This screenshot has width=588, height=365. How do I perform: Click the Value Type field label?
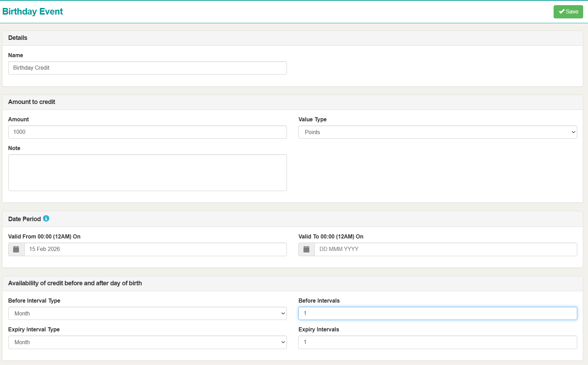click(312, 119)
